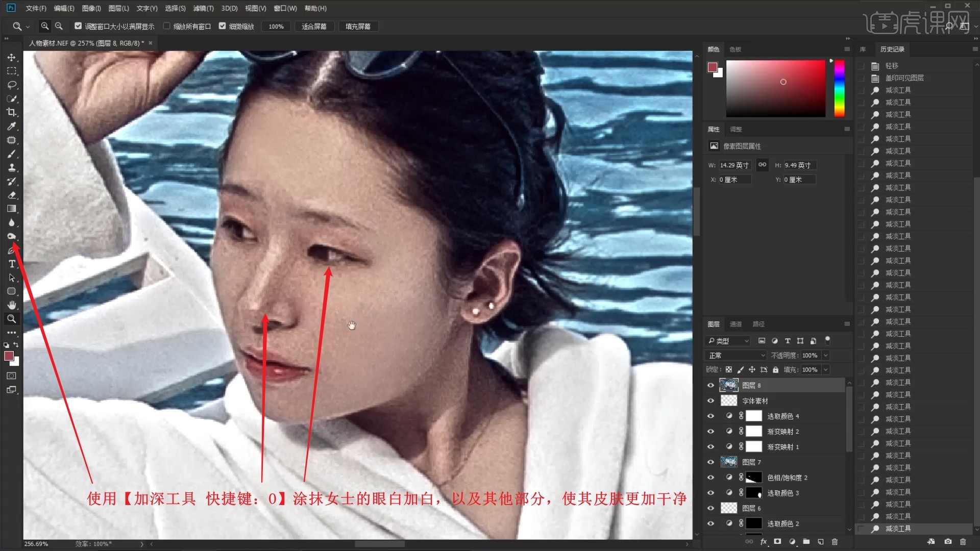Enable the 缩放所有窗口 checkbox

coord(166,26)
